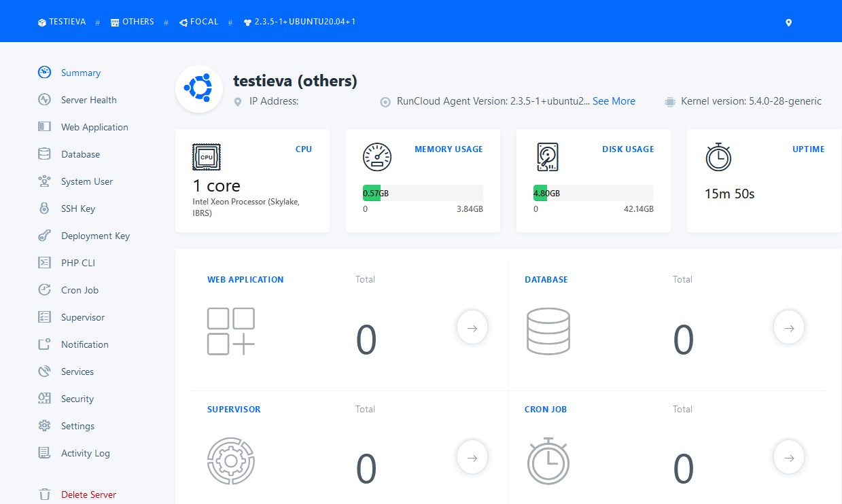Open the Activity Log menu item
The width and height of the screenshot is (842, 504).
coord(86,453)
